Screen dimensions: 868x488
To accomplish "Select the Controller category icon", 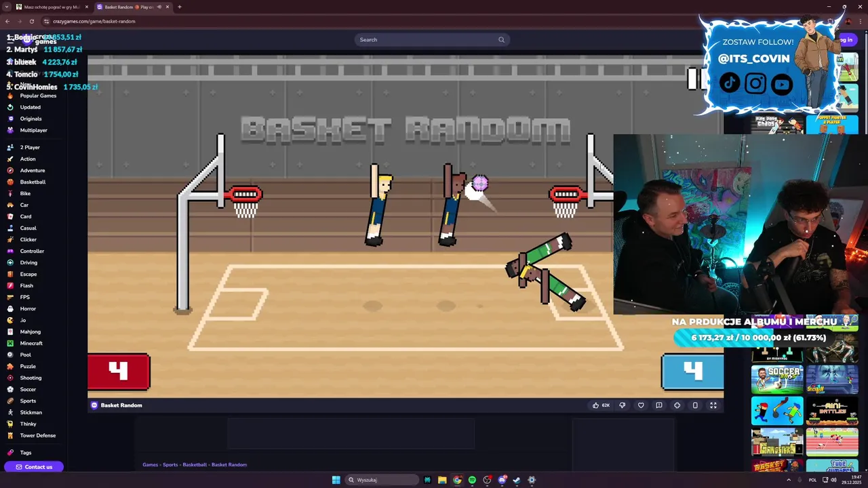I will pos(10,251).
